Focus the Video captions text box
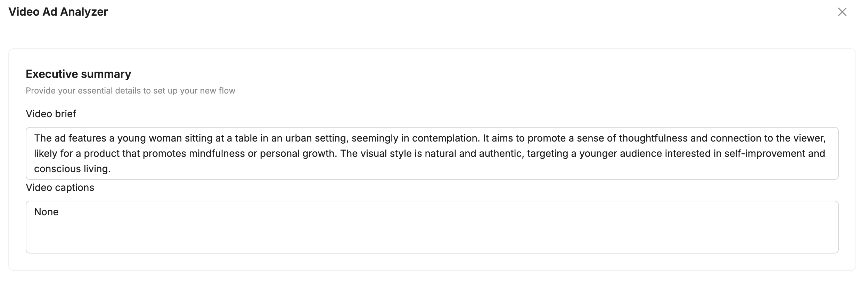Image resolution: width=868 pixels, height=281 pixels. [x=432, y=233]
